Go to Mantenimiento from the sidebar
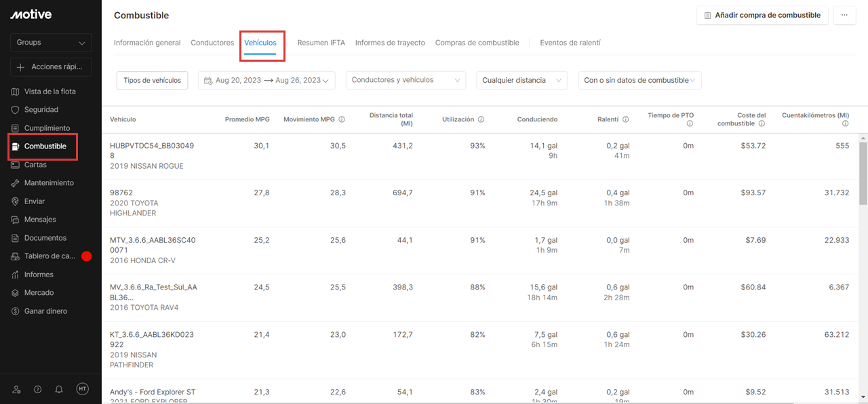The image size is (868, 404). coord(48,182)
